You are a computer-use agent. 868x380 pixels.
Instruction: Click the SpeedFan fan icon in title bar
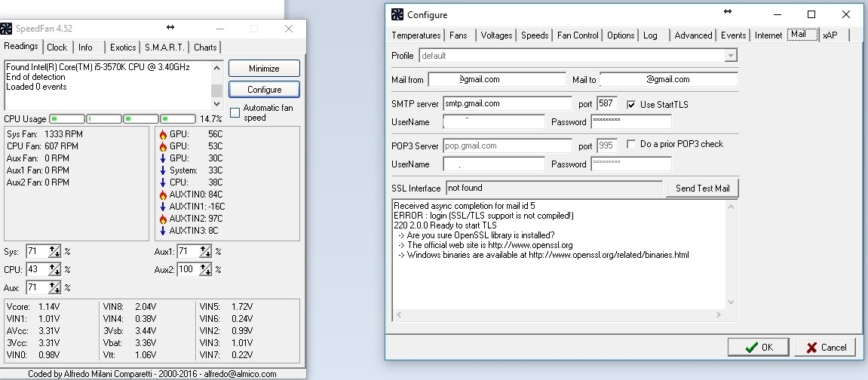6,28
